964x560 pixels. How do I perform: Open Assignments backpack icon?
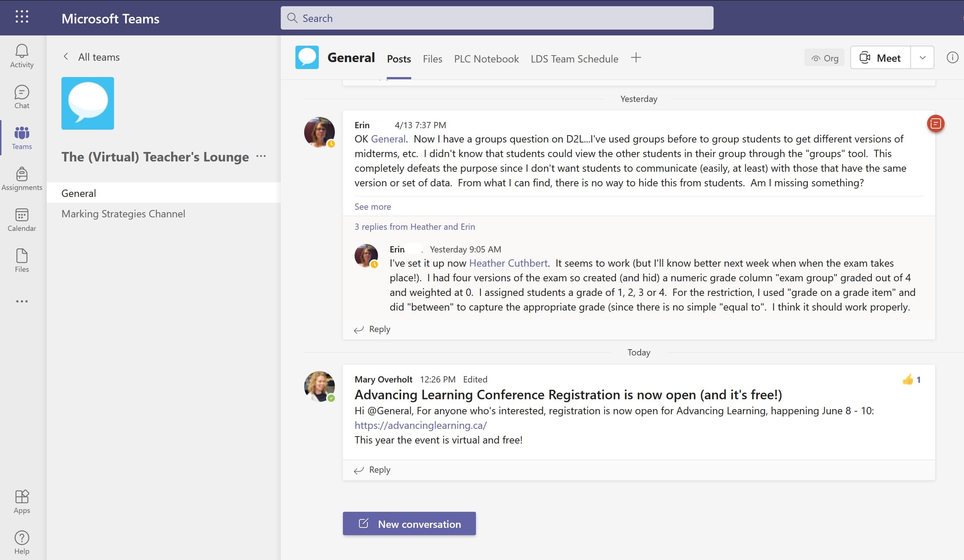(x=22, y=179)
